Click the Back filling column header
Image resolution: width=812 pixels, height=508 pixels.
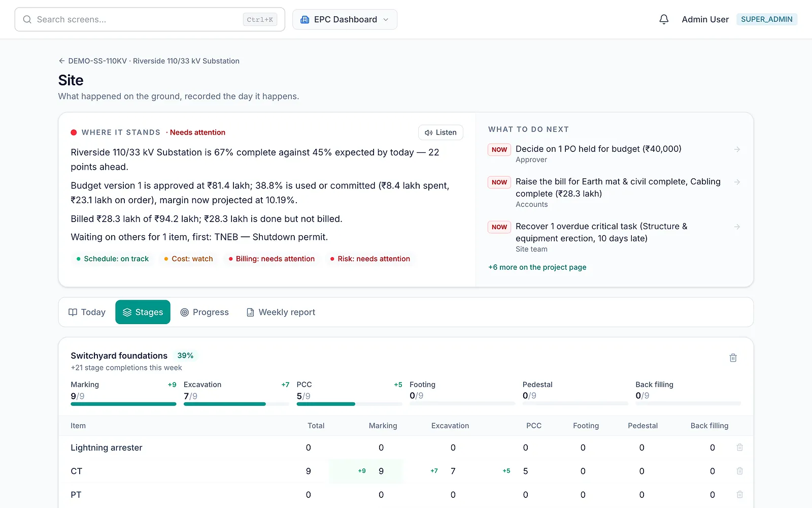[709, 426]
